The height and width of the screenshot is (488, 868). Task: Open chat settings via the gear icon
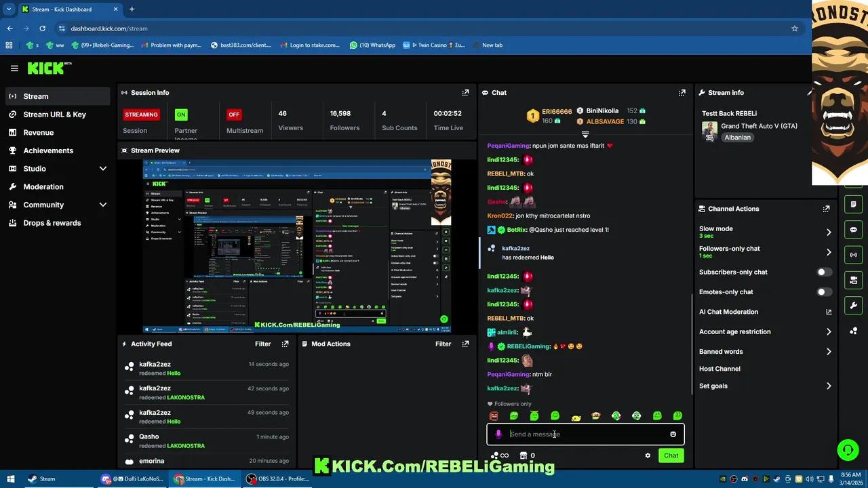coord(648,455)
